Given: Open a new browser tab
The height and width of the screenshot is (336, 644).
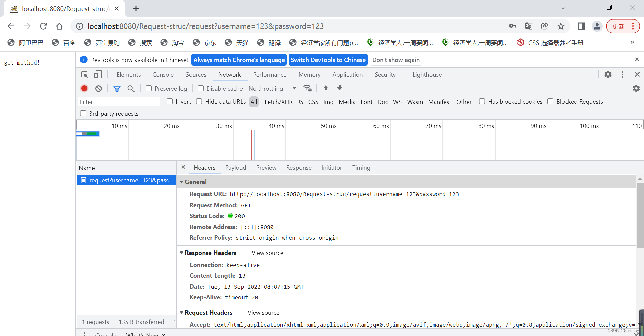Looking at the screenshot, I should [136, 9].
